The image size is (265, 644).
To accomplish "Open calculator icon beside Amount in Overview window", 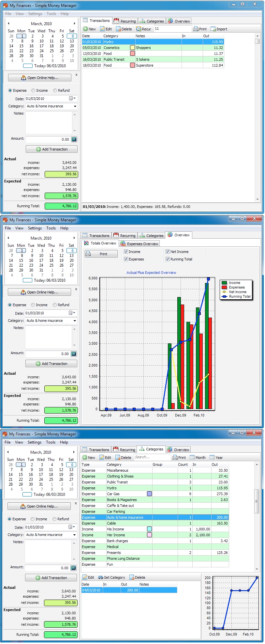I will [74, 354].
